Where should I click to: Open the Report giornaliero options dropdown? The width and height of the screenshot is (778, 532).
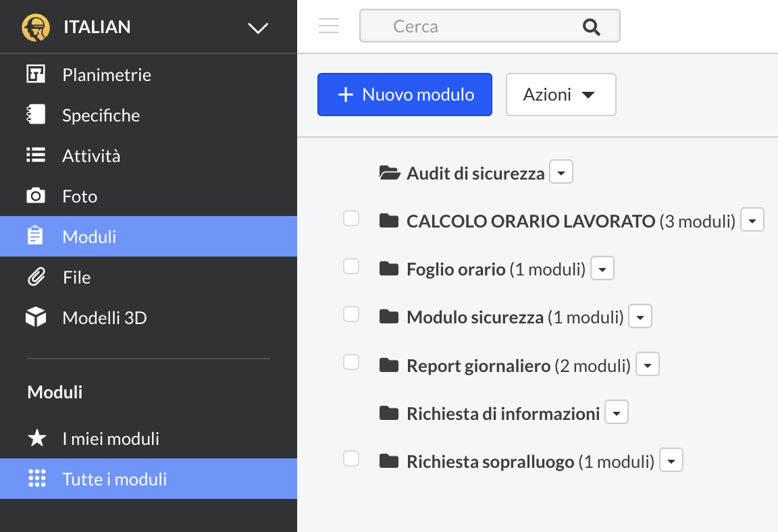648,365
